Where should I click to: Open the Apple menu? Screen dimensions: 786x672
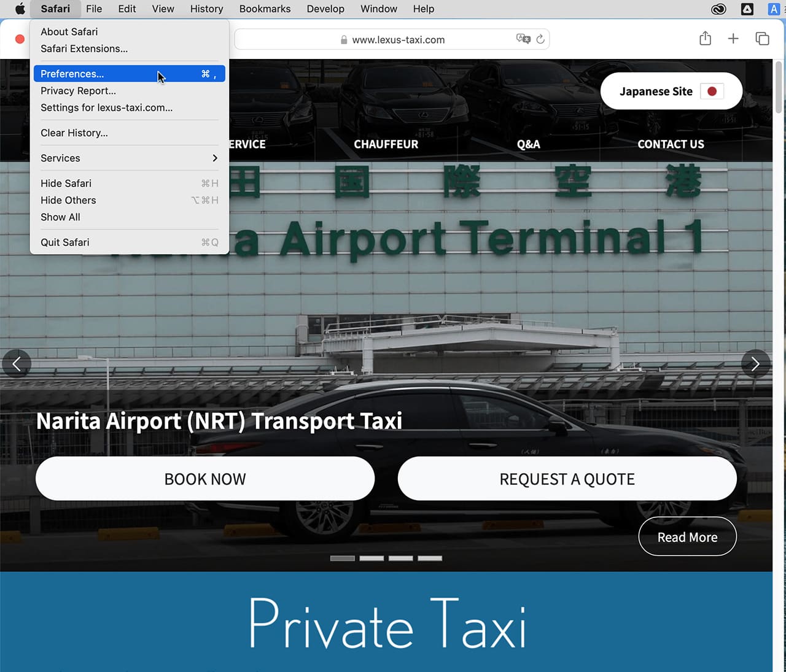point(20,9)
